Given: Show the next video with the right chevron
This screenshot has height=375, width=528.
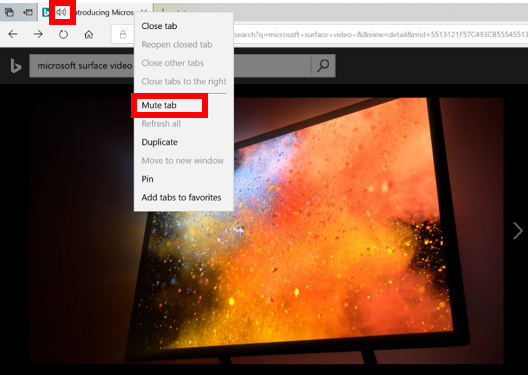Looking at the screenshot, I should point(518,231).
